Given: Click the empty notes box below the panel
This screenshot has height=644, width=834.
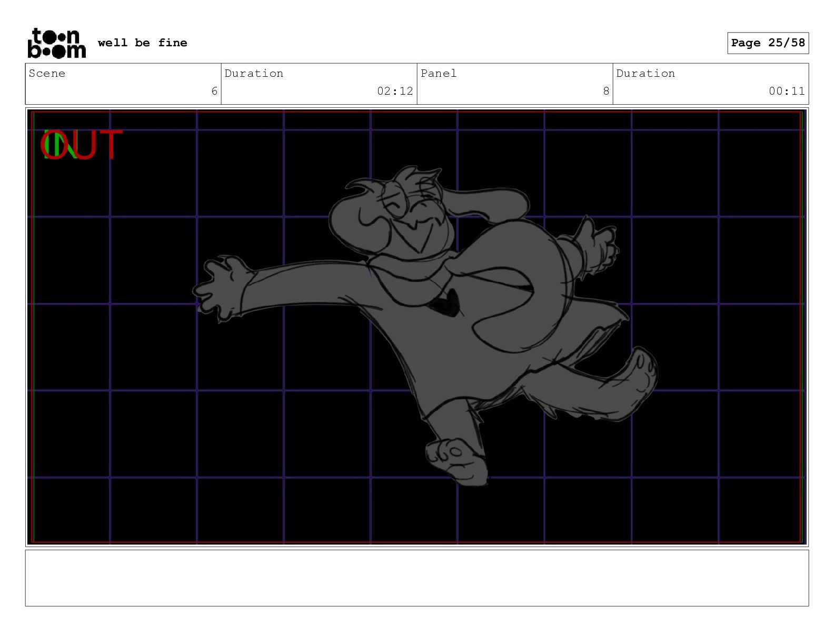Looking at the screenshot, I should coord(417,578).
